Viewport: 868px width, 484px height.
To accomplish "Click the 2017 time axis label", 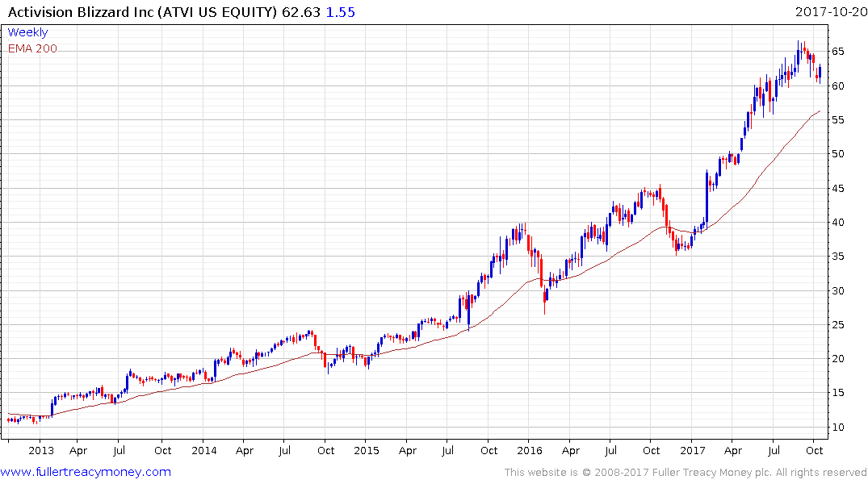I will [x=693, y=450].
